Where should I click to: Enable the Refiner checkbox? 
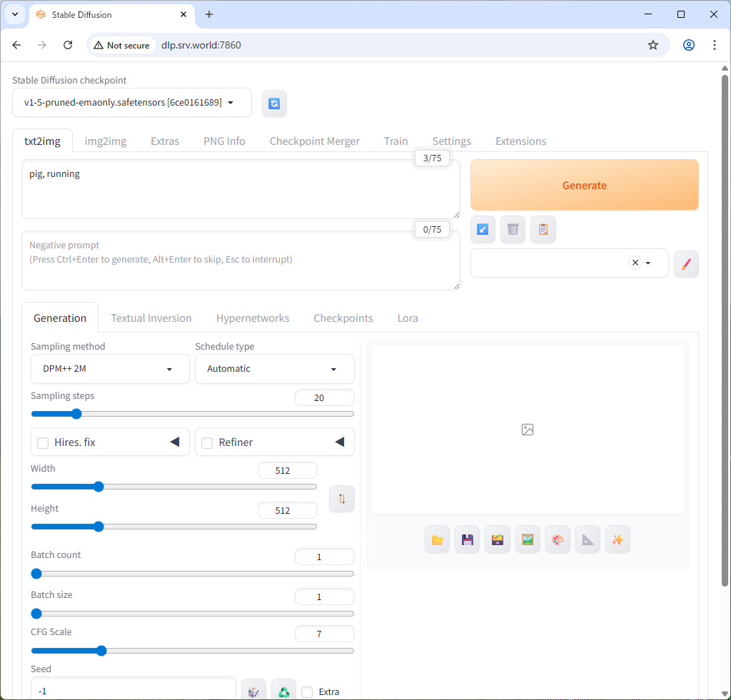click(x=207, y=442)
